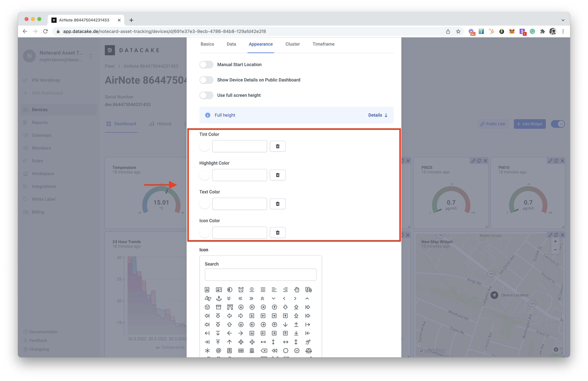This screenshot has width=588, height=381.
Task: Click the Add Widget button
Action: click(x=530, y=124)
